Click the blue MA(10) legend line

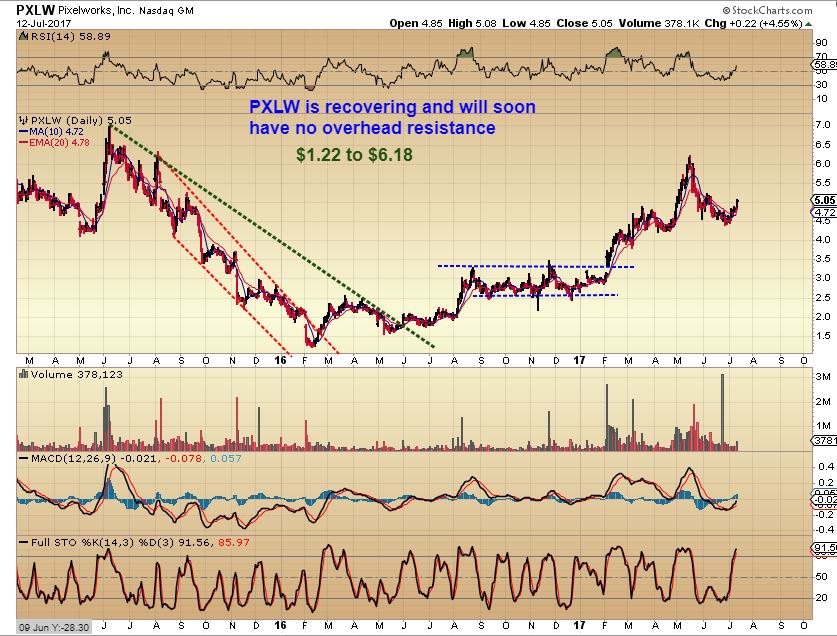pyautogui.click(x=23, y=131)
